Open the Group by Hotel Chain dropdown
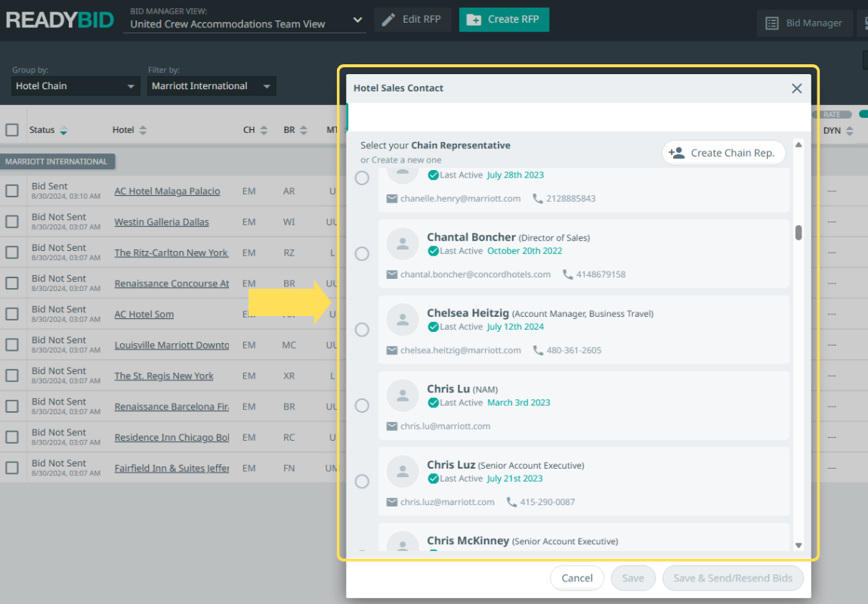 (x=76, y=86)
